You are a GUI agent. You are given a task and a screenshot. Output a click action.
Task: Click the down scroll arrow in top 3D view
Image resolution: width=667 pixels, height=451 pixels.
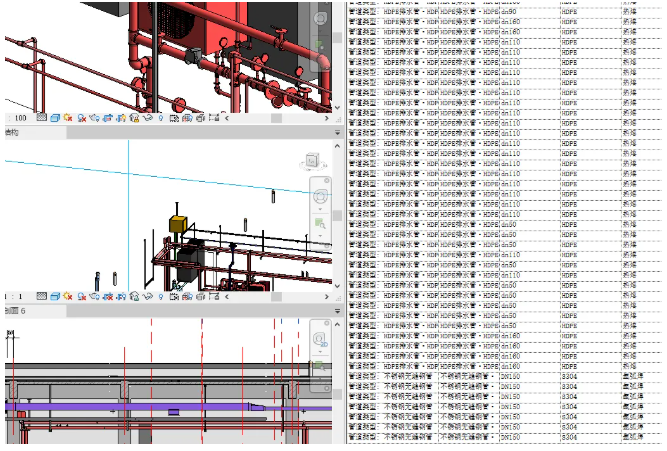(x=337, y=108)
